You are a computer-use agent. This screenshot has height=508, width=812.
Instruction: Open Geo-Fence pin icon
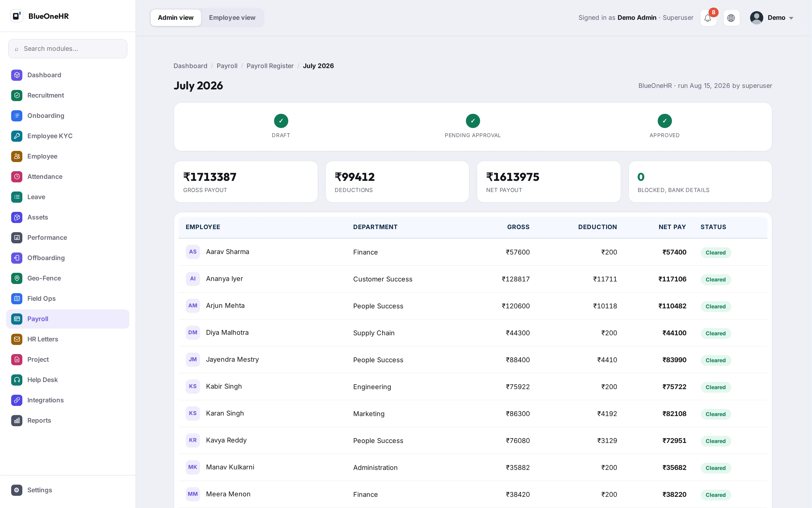coord(17,278)
